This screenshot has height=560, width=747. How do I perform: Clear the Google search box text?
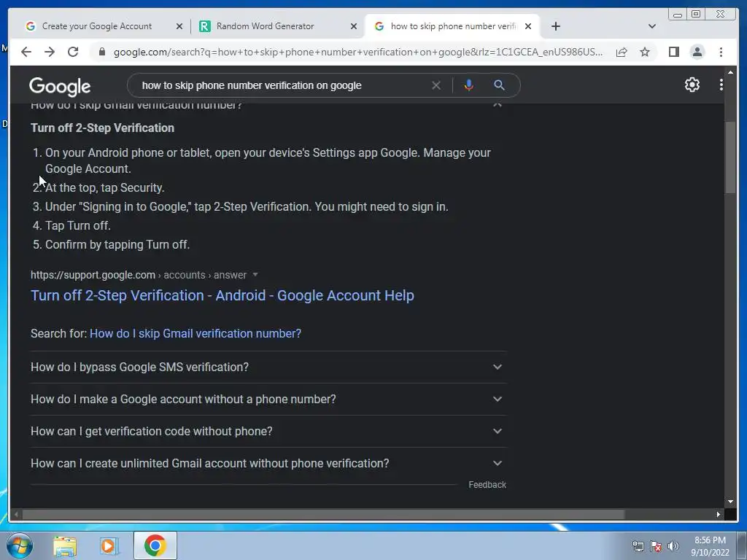pos(436,85)
